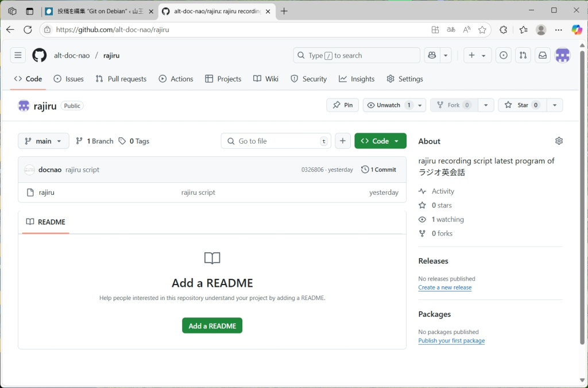View the 0 Tags link
The image size is (588, 388).
click(x=134, y=141)
